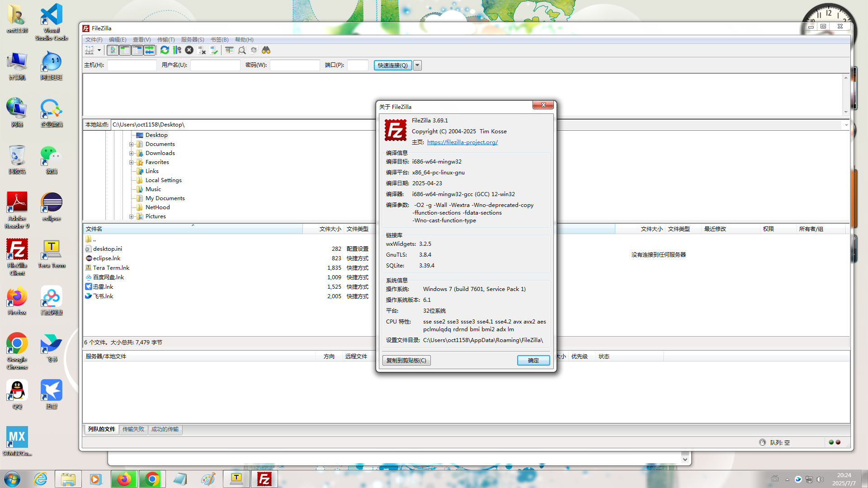Click the 快速连接(Q) button
The height and width of the screenshot is (488, 868).
point(393,65)
